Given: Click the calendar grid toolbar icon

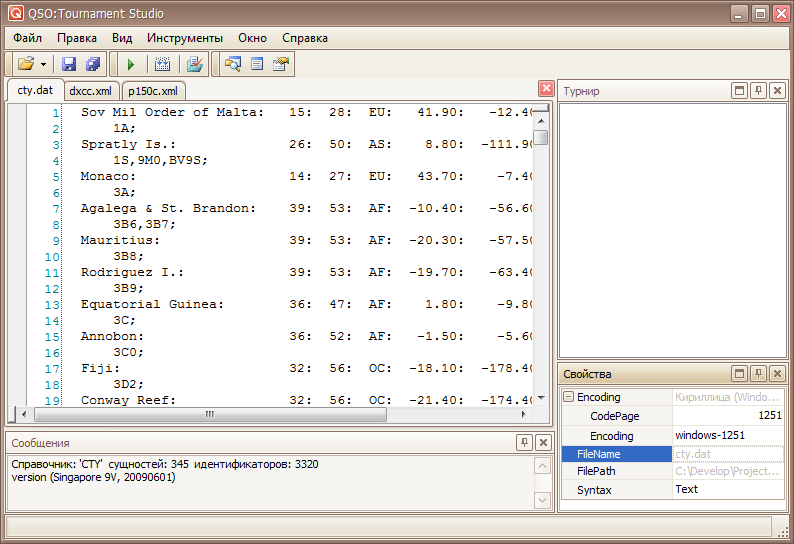Looking at the screenshot, I should point(163,64).
